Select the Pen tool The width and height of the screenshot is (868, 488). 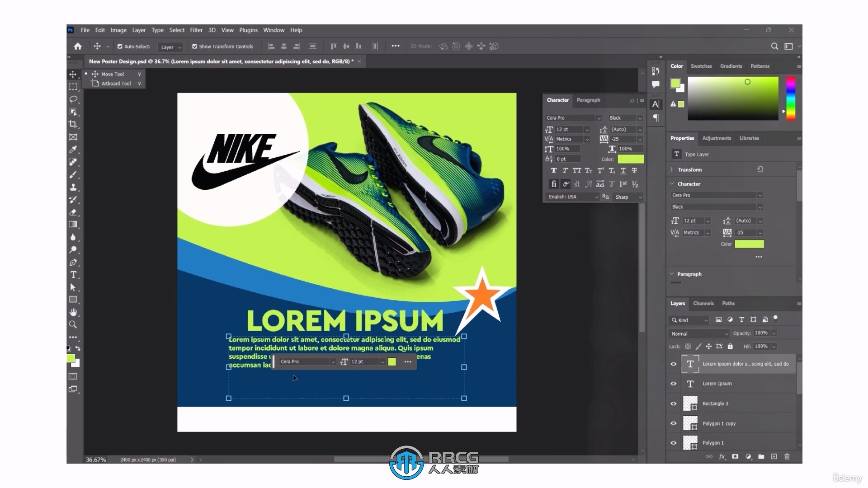pos(73,262)
